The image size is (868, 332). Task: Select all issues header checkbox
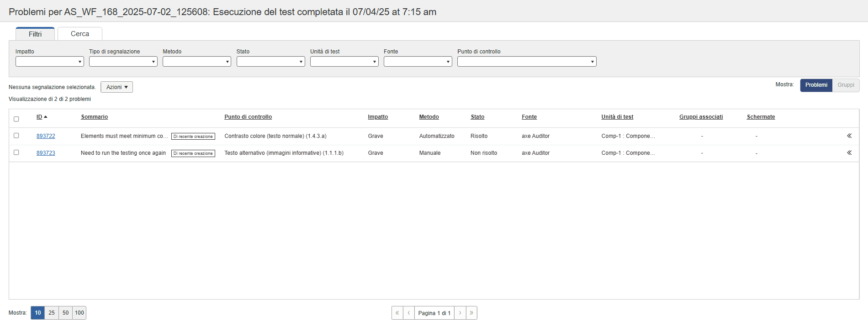[16, 119]
